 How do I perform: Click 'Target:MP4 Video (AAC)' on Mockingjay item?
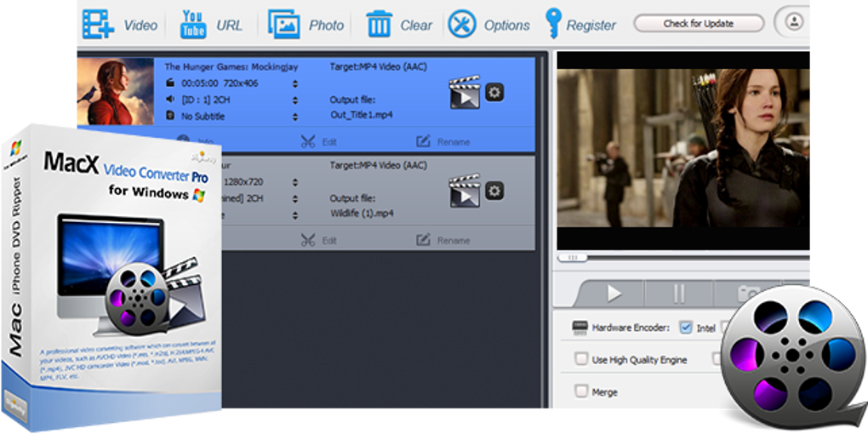coord(378,66)
